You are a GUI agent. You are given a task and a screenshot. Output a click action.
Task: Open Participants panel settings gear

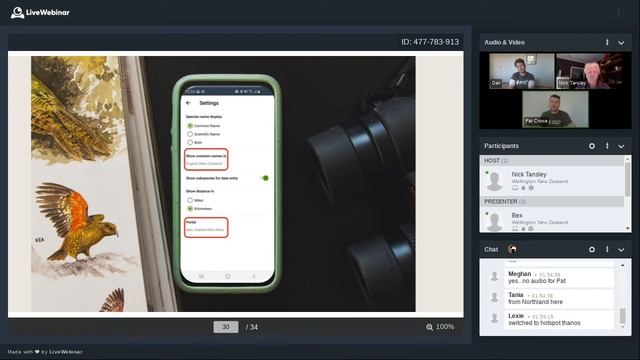pyautogui.click(x=592, y=146)
